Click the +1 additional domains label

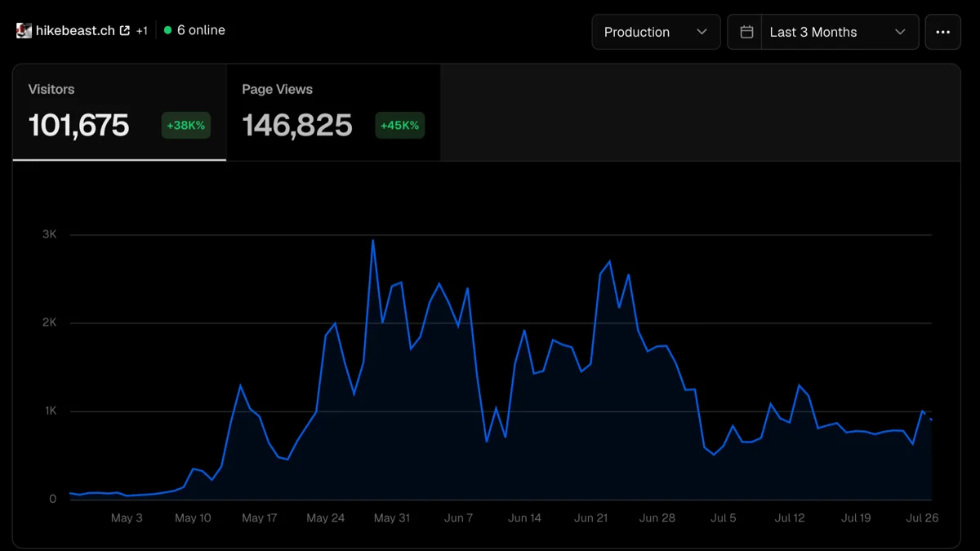[142, 31]
